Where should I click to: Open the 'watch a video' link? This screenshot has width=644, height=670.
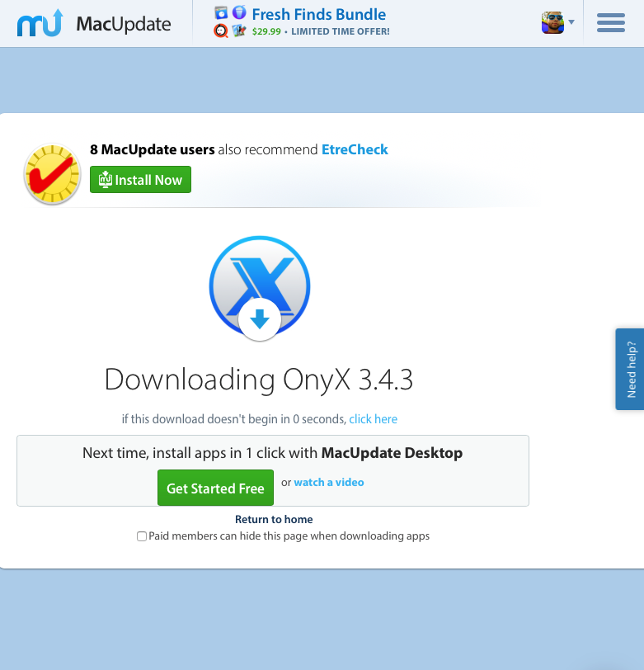click(329, 483)
